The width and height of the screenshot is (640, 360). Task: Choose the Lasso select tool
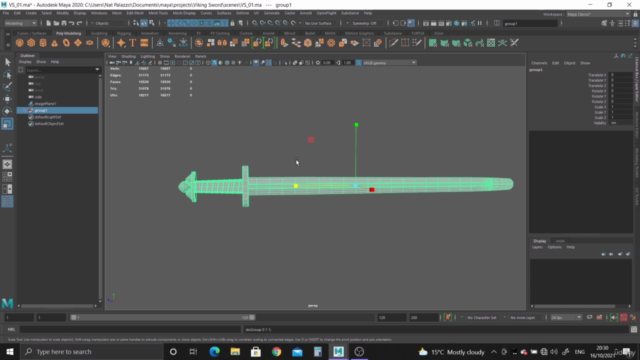pyautogui.click(x=7, y=74)
